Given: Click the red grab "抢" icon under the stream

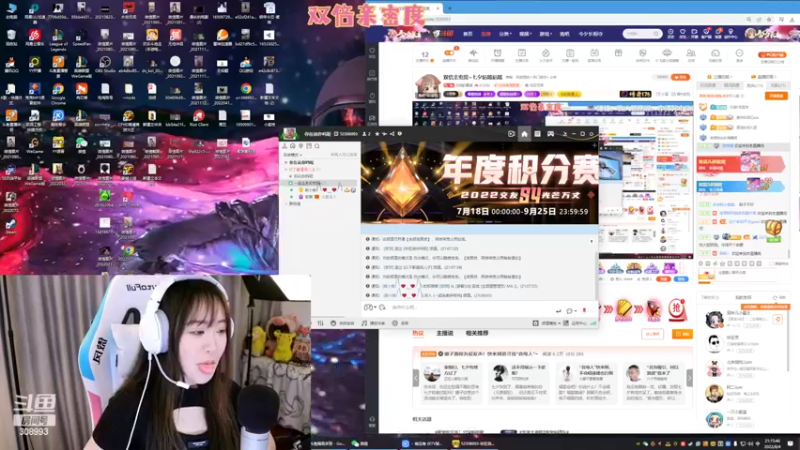Looking at the screenshot, I should [676, 309].
